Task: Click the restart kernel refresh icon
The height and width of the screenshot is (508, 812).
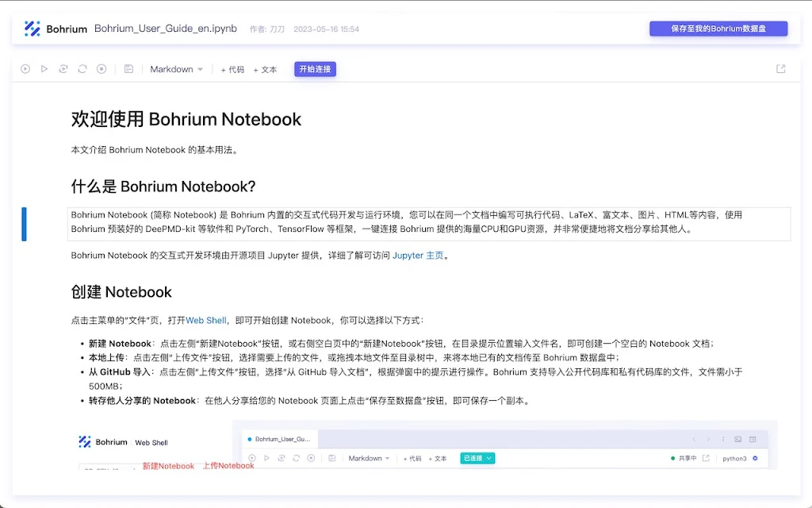Action: coord(82,69)
